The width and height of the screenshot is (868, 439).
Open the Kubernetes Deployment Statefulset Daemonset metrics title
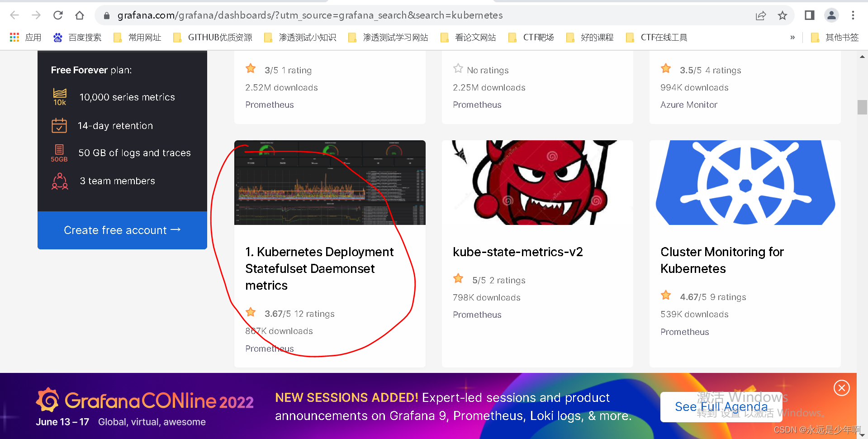pyautogui.click(x=319, y=268)
